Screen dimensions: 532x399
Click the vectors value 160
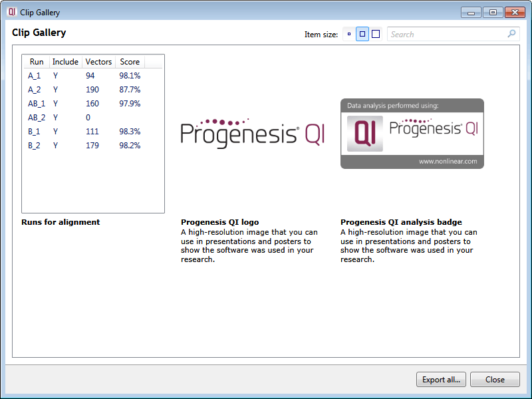click(92, 104)
